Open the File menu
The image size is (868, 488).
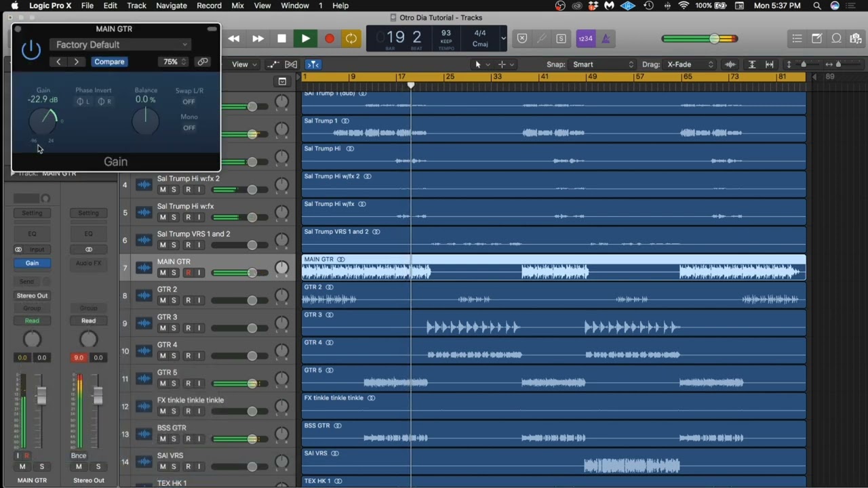click(x=87, y=5)
